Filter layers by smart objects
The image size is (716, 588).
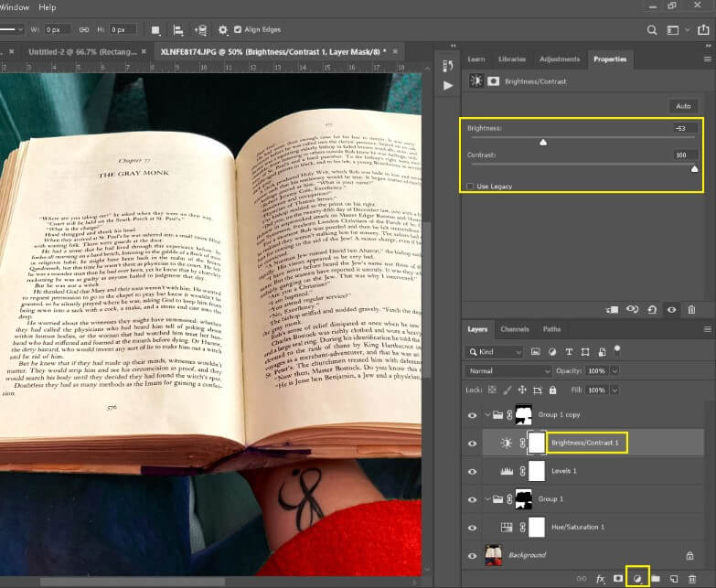pos(602,352)
